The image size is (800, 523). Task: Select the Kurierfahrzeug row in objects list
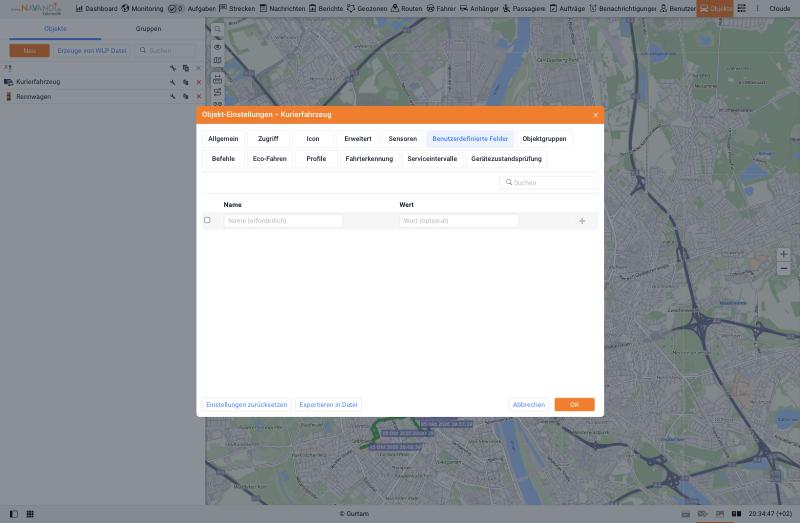tap(102, 82)
